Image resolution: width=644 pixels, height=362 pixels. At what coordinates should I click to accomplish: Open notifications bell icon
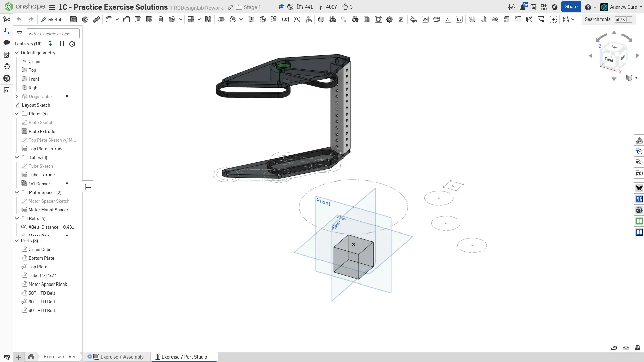[x=523, y=7]
